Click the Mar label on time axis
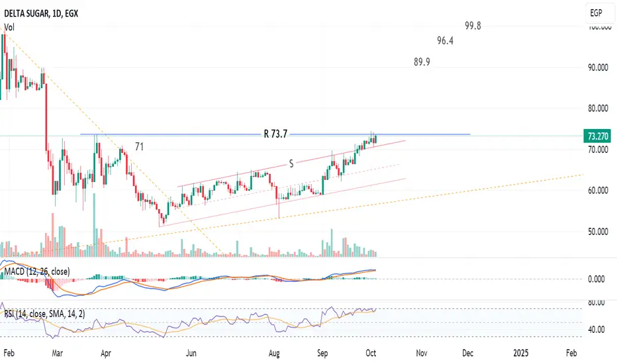 [58, 353]
